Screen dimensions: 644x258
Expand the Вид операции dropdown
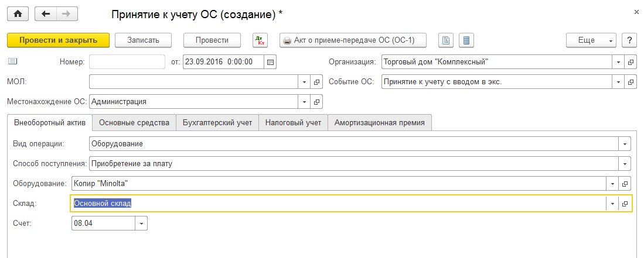pyautogui.click(x=625, y=143)
